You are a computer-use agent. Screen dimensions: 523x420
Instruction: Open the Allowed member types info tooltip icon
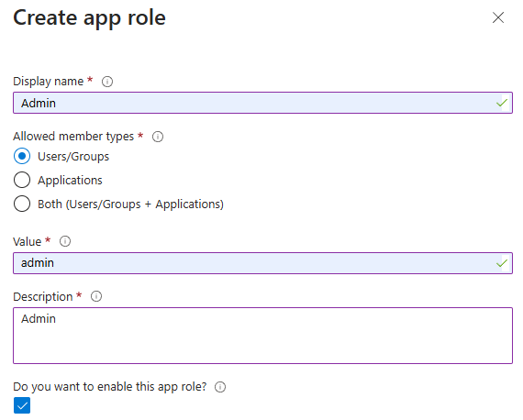[x=158, y=137]
